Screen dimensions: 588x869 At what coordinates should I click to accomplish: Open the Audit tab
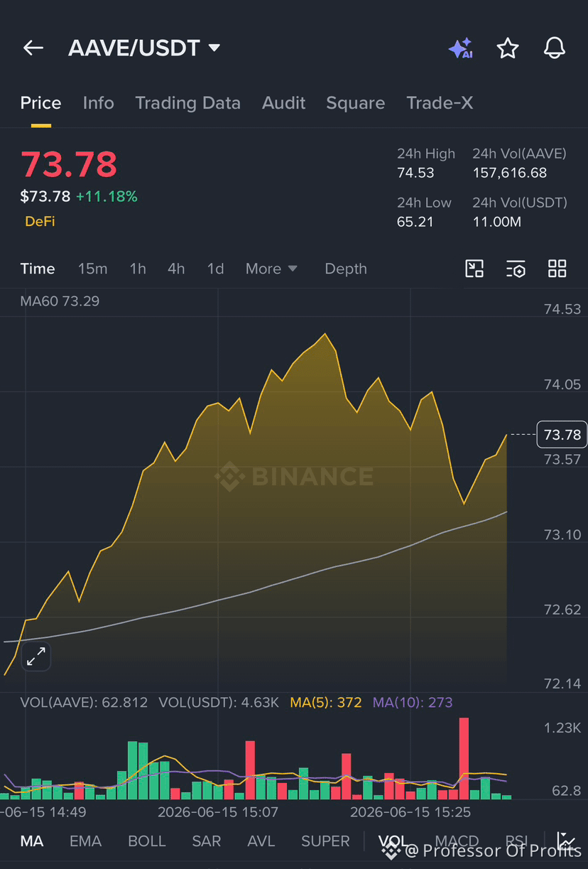point(283,103)
